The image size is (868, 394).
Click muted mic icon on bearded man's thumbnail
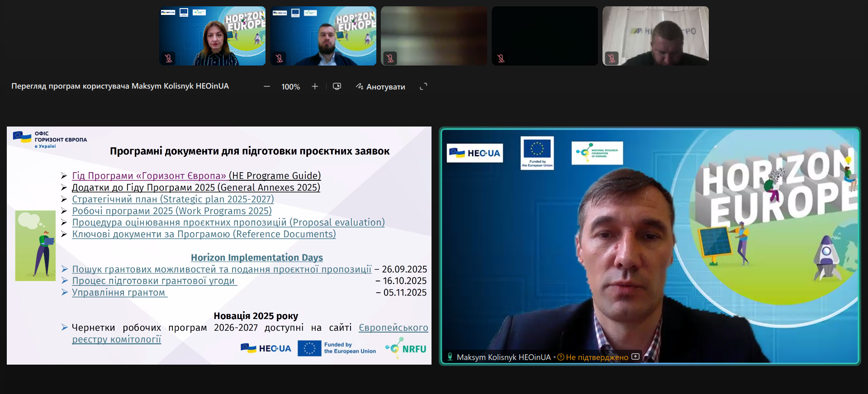[279, 58]
